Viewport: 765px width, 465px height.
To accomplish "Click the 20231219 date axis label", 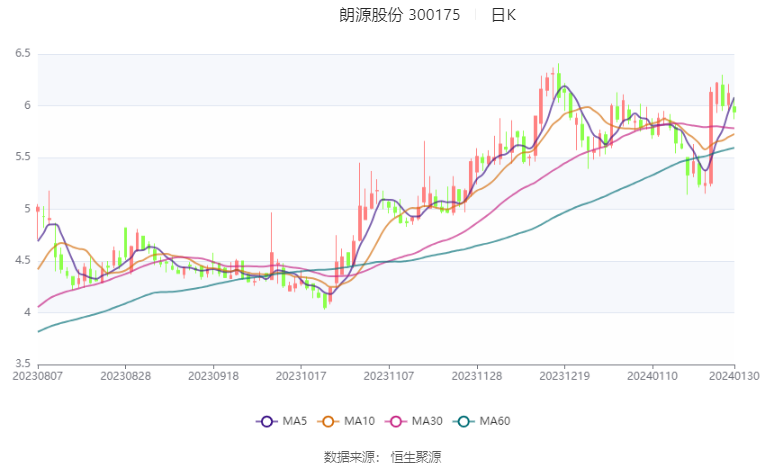I will point(564,376).
